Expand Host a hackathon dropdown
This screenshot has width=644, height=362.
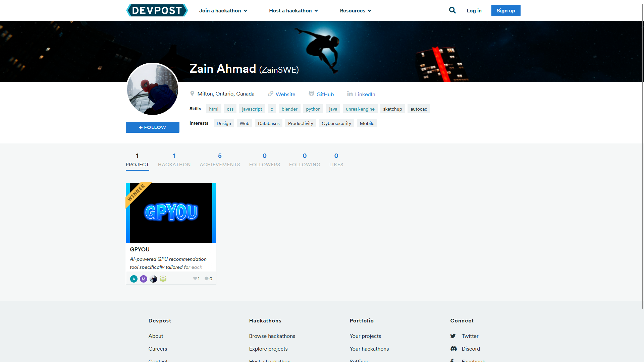[293, 11]
